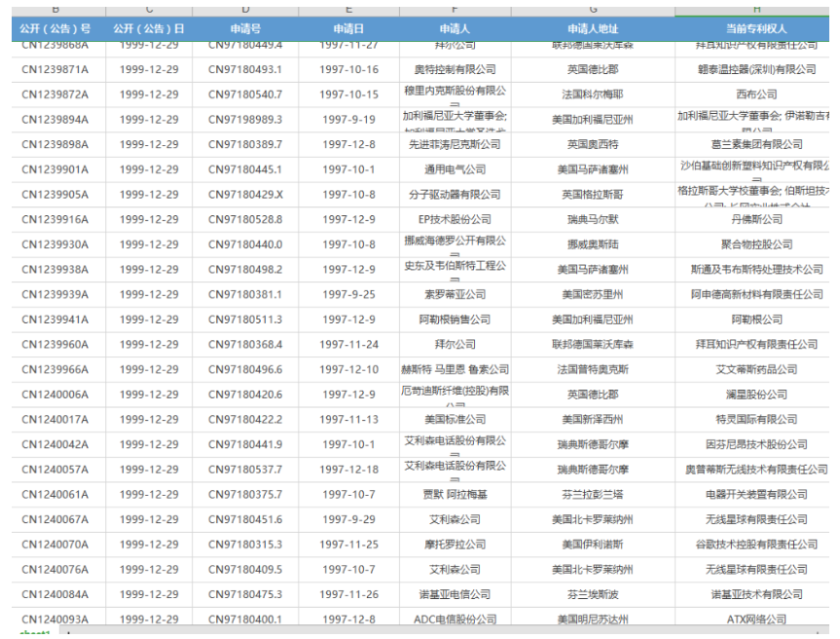This screenshot has width=840, height=639.
Task: Select 朝泰温控器(深圳)有限公司 cell
Action: (756, 70)
